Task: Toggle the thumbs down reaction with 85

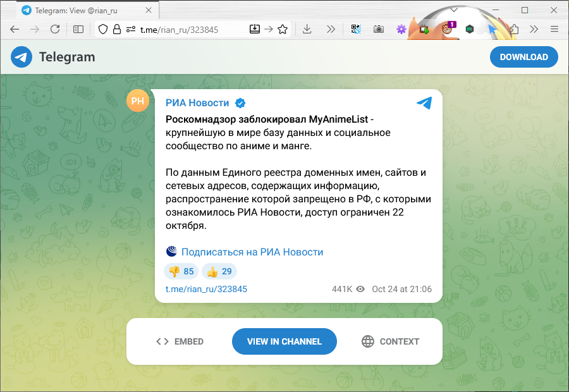Action: (181, 271)
